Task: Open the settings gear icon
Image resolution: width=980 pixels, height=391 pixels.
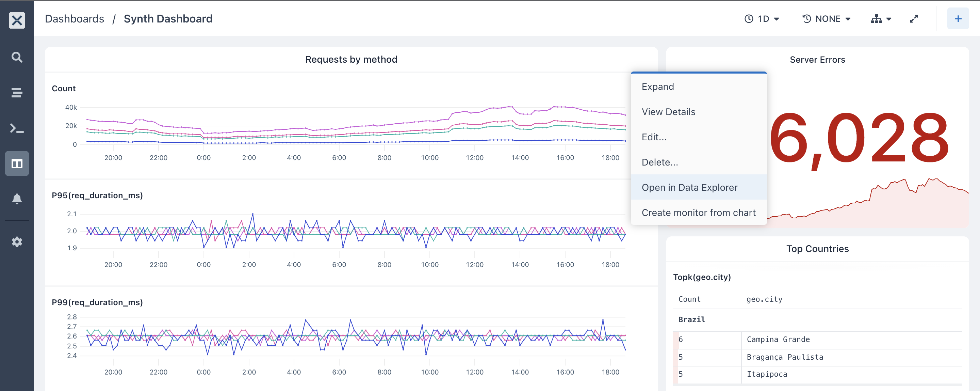Action: (17, 242)
